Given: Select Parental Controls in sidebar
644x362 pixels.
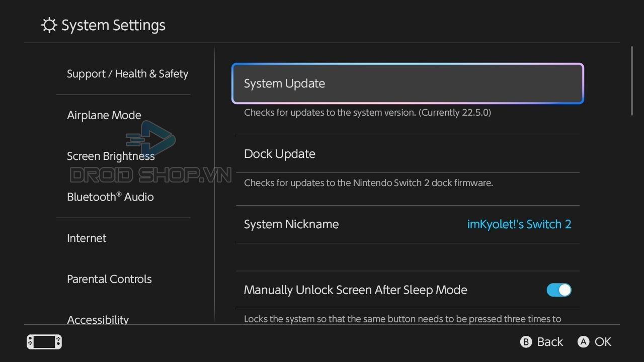Looking at the screenshot, I should (x=109, y=279).
